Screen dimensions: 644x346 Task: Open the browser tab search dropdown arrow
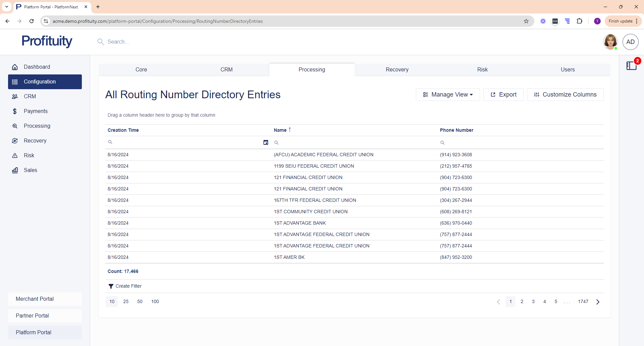point(7,7)
